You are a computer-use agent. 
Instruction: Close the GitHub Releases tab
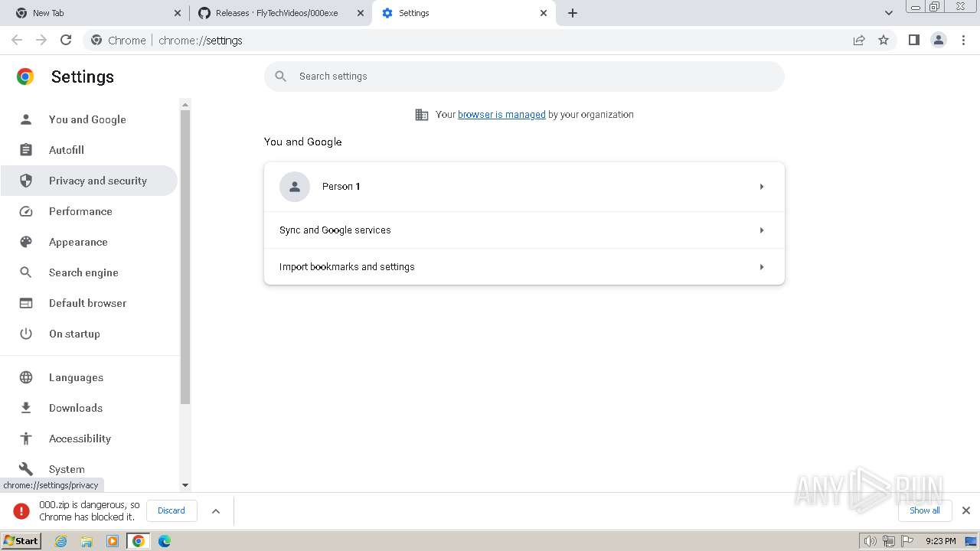click(361, 13)
